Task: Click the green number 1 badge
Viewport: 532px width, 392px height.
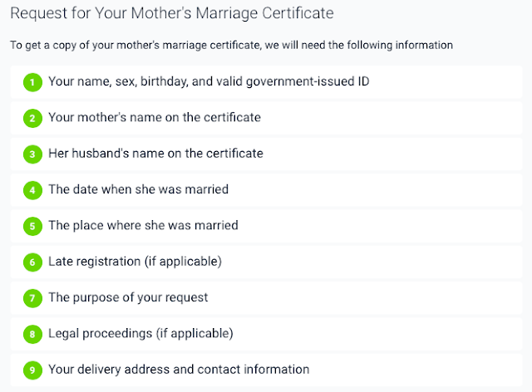Action: (x=32, y=82)
